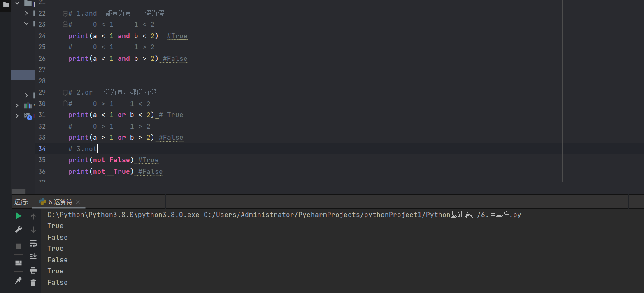The width and height of the screenshot is (644, 293).
Task: Click the up arrow in run toolbar
Action: point(33,217)
